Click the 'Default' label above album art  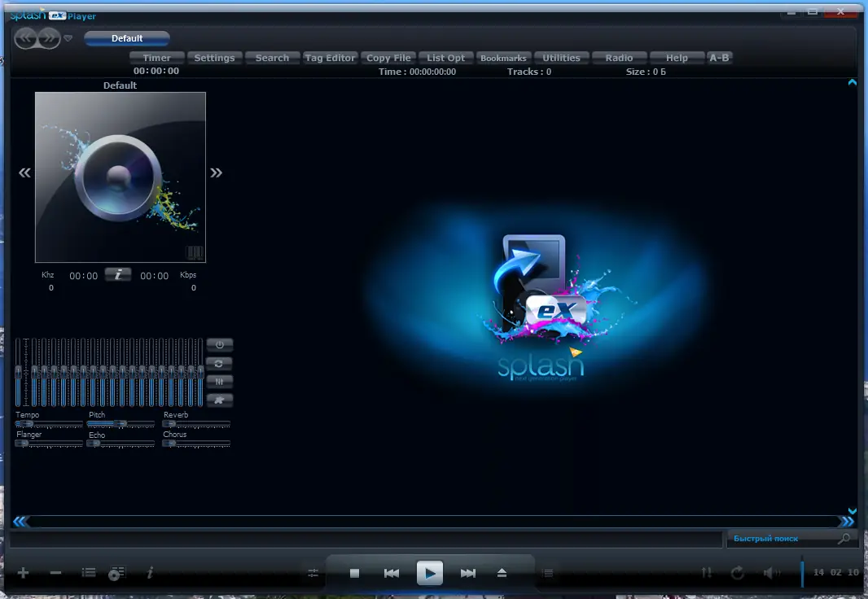tap(120, 85)
